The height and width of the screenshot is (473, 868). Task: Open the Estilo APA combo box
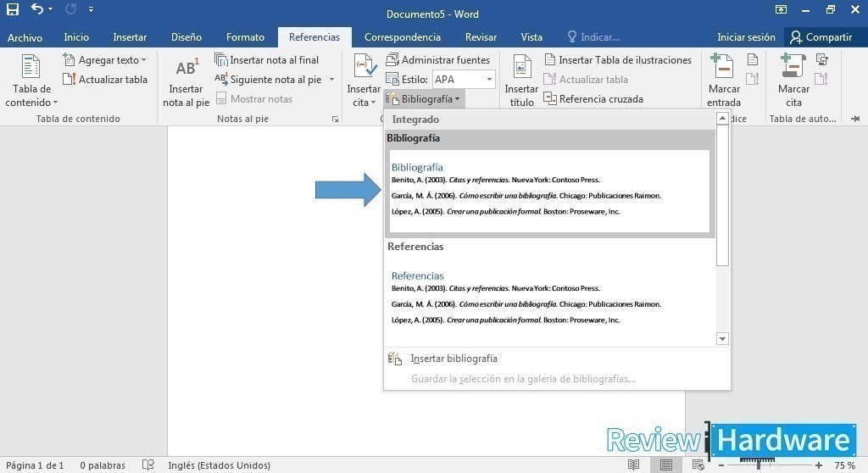click(464, 79)
